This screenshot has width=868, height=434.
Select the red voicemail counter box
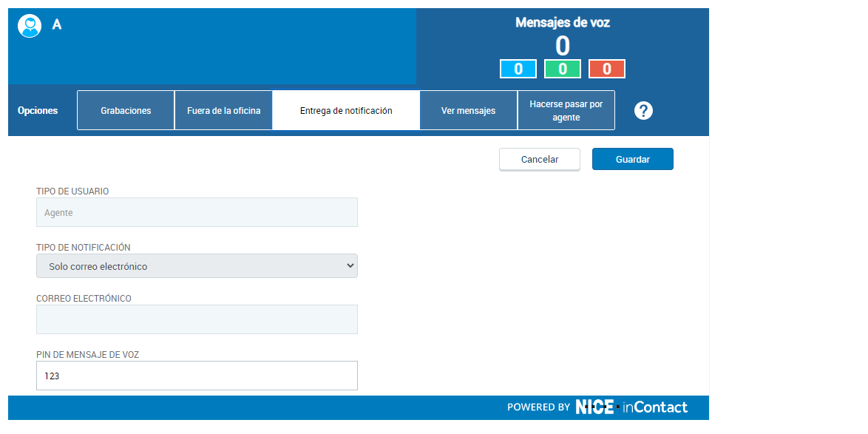[x=607, y=69]
